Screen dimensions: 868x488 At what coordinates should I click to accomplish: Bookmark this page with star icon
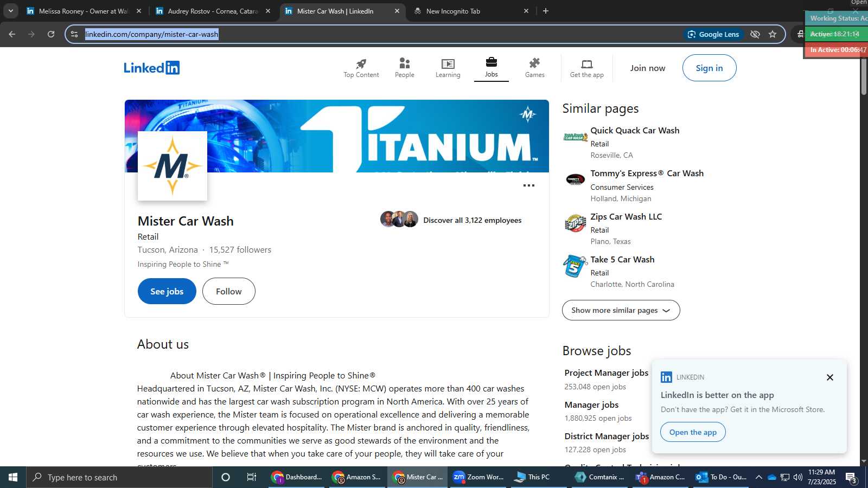click(773, 34)
